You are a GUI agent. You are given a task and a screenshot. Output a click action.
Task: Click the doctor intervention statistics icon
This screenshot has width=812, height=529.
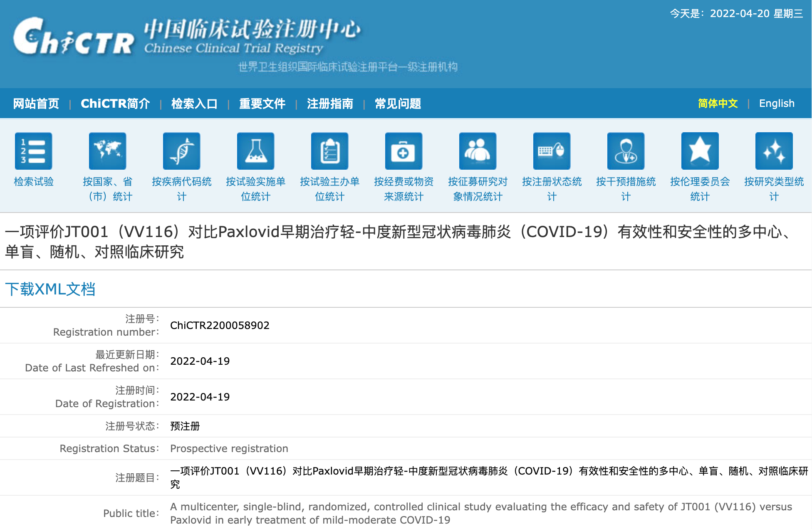pos(626,151)
